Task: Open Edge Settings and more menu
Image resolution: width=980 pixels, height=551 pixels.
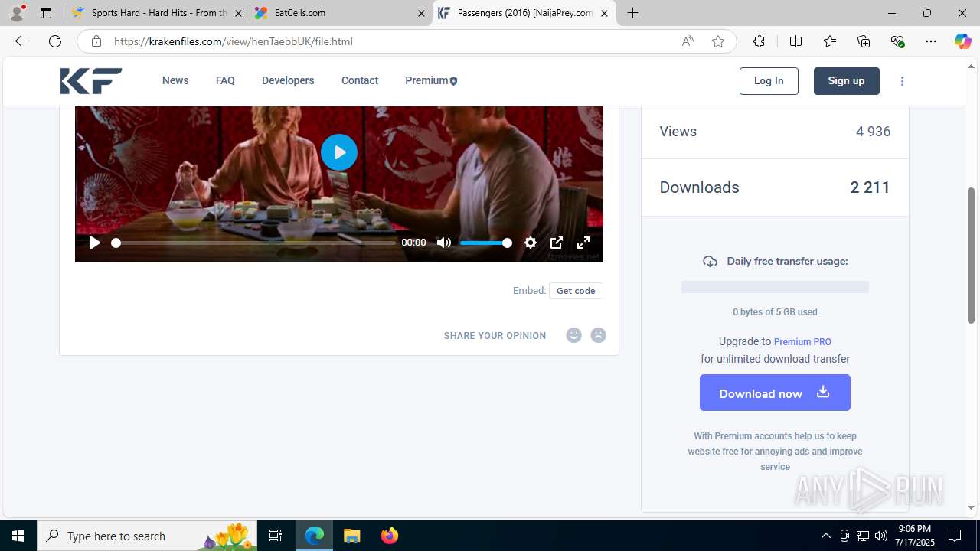Action: (x=931, y=41)
